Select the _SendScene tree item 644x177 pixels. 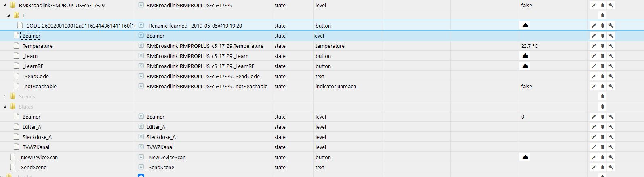pos(33,167)
